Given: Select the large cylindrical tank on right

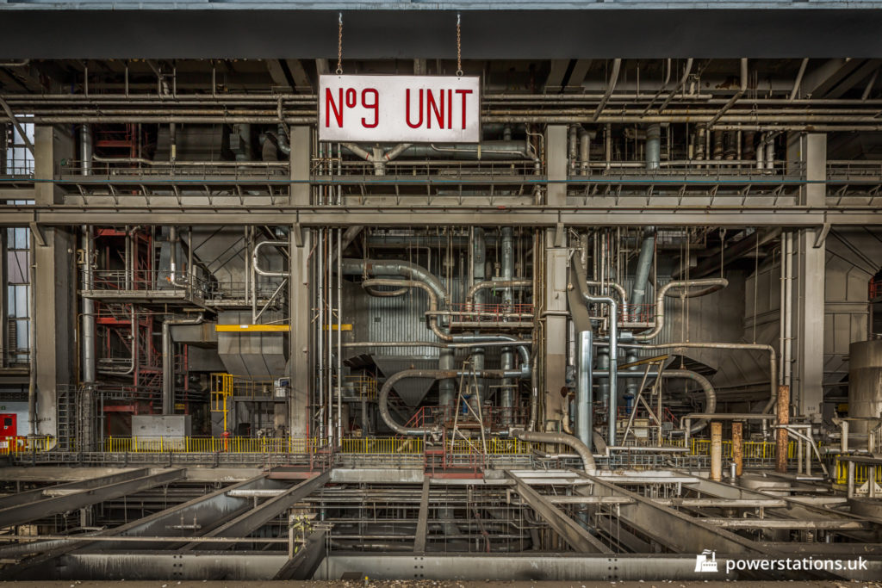Looking at the screenshot, I should coord(865,380).
